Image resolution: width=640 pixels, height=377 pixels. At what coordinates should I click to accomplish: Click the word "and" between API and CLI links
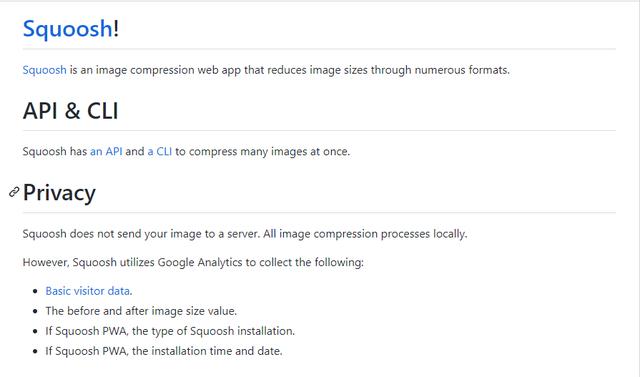click(135, 151)
